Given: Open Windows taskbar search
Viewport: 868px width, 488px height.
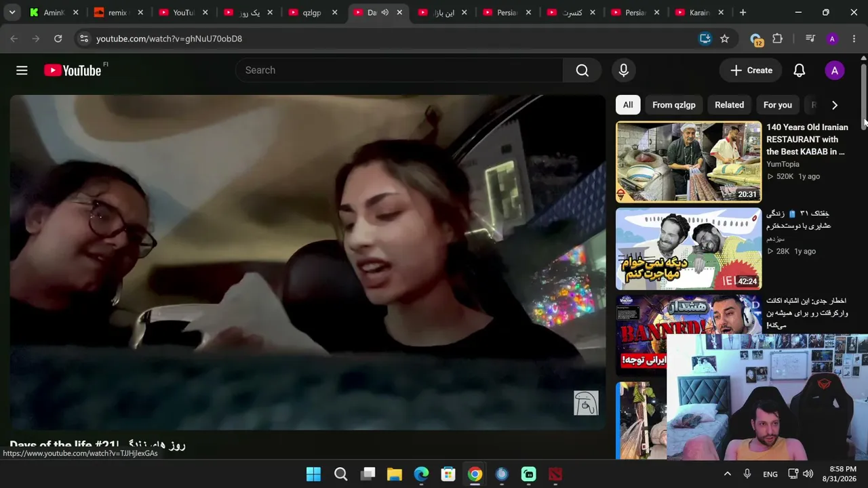Looking at the screenshot, I should (x=340, y=474).
